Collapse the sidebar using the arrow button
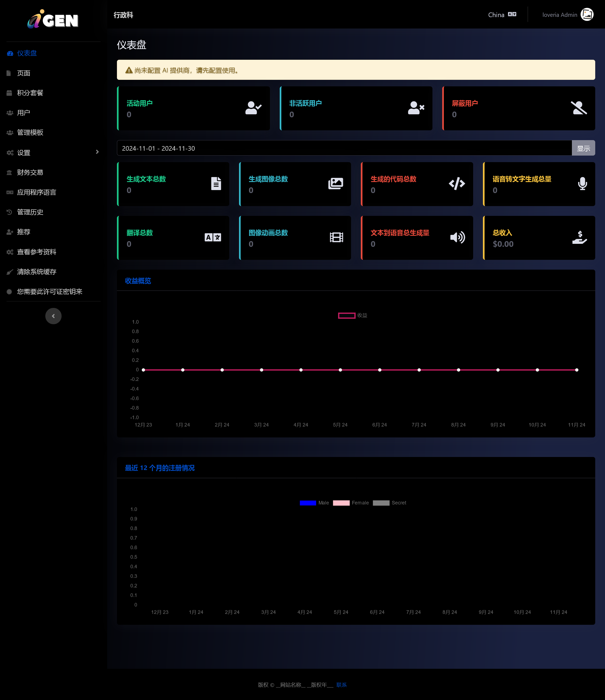 (x=53, y=316)
